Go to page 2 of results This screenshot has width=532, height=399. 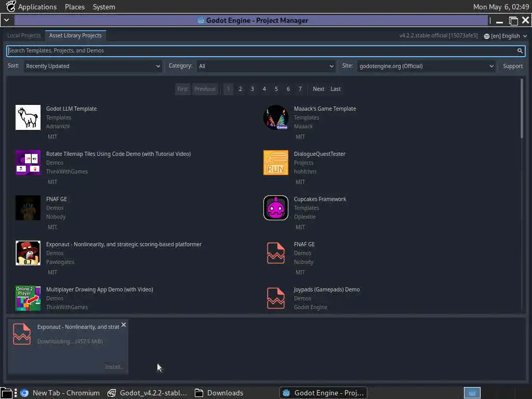pyautogui.click(x=240, y=89)
